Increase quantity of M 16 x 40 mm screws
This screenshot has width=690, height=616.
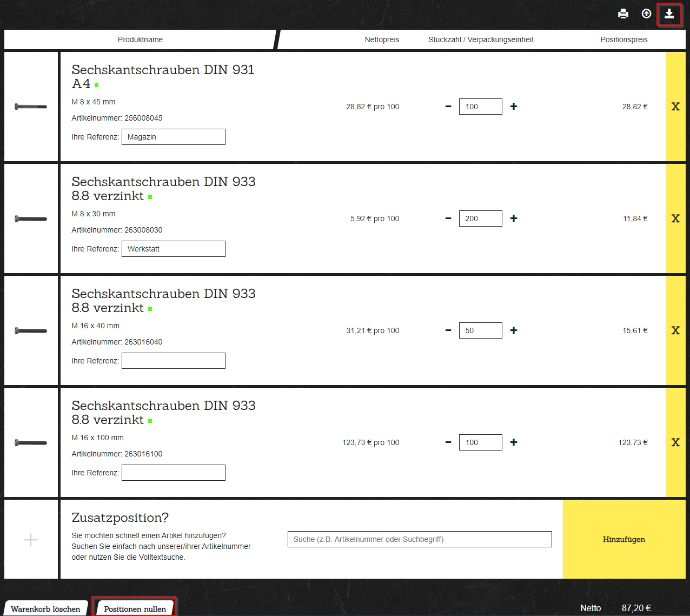pos(514,330)
